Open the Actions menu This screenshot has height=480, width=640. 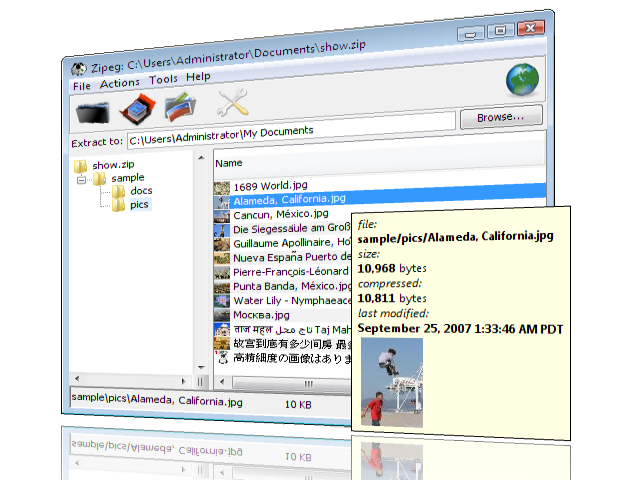tap(120, 84)
